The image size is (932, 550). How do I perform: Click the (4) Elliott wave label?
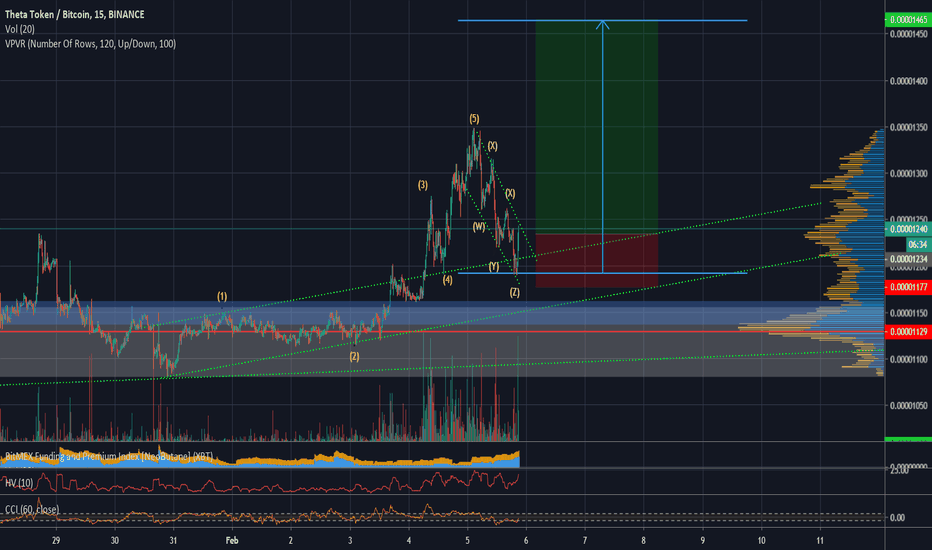click(448, 279)
